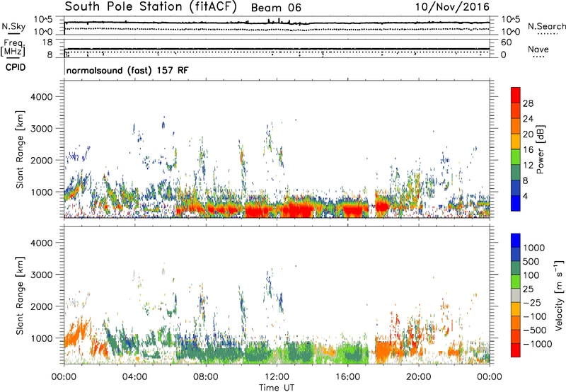The image size is (566, 392).
Task: Click the 'Velocity [m s-1]' colorbar label
Action: click(559, 295)
